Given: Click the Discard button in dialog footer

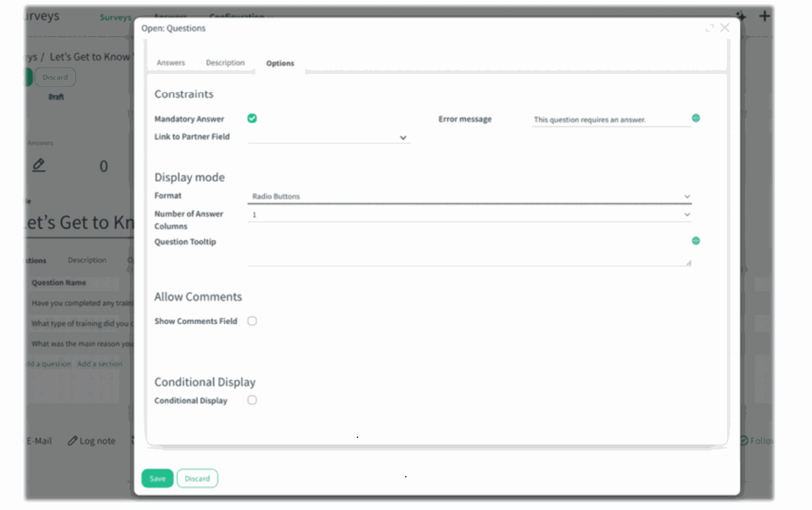Looking at the screenshot, I should coord(197,479).
